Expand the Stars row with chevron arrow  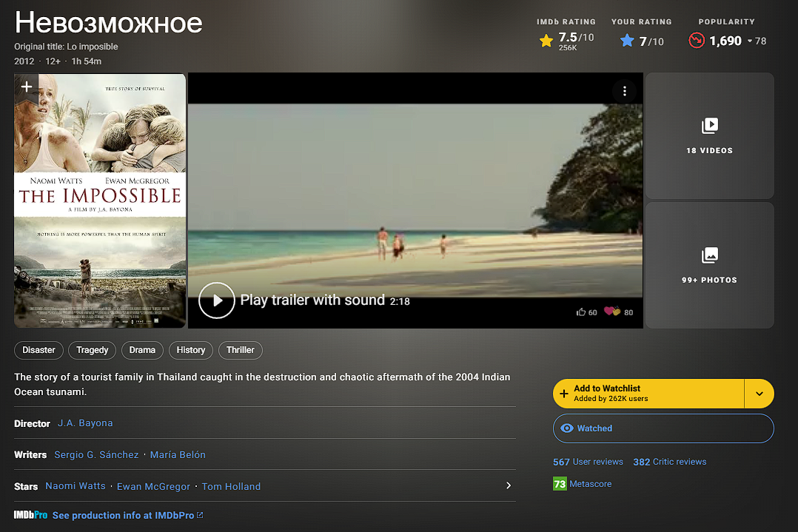point(509,485)
